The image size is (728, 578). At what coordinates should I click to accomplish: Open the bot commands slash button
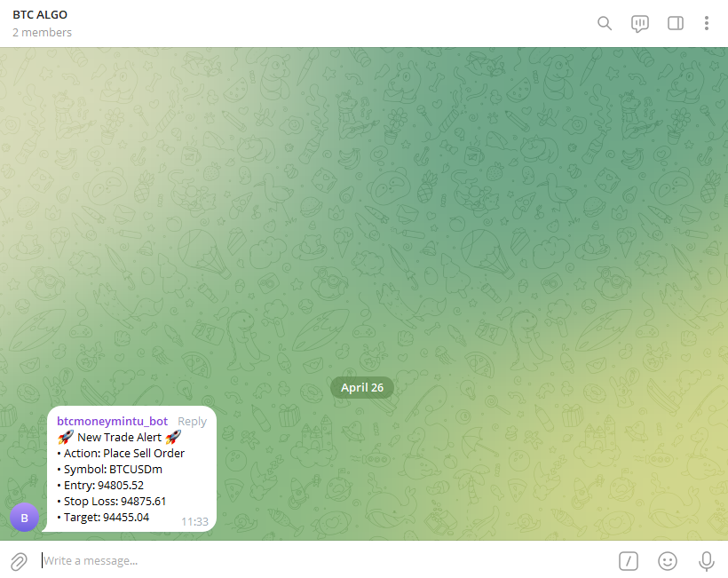629,561
